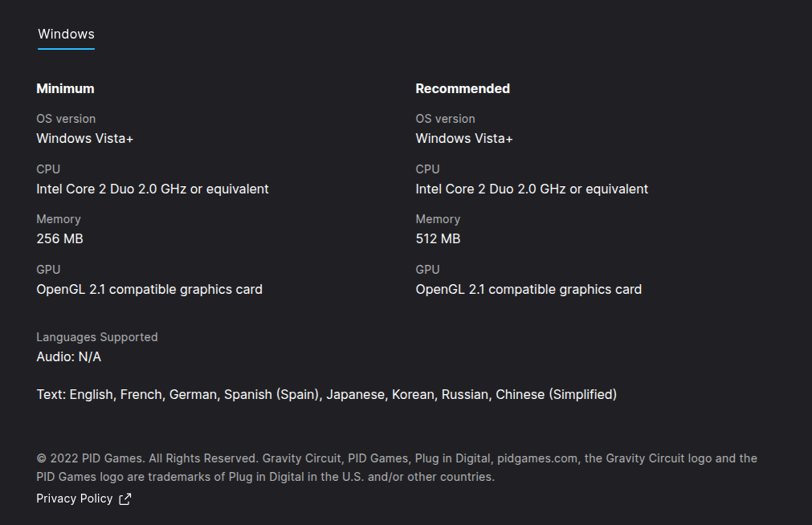The height and width of the screenshot is (525, 812).
Task: Click the Text languages list line
Action: coord(326,394)
